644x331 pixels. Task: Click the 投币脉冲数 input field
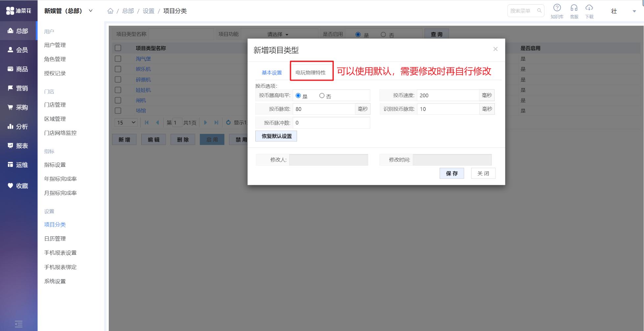click(331, 123)
